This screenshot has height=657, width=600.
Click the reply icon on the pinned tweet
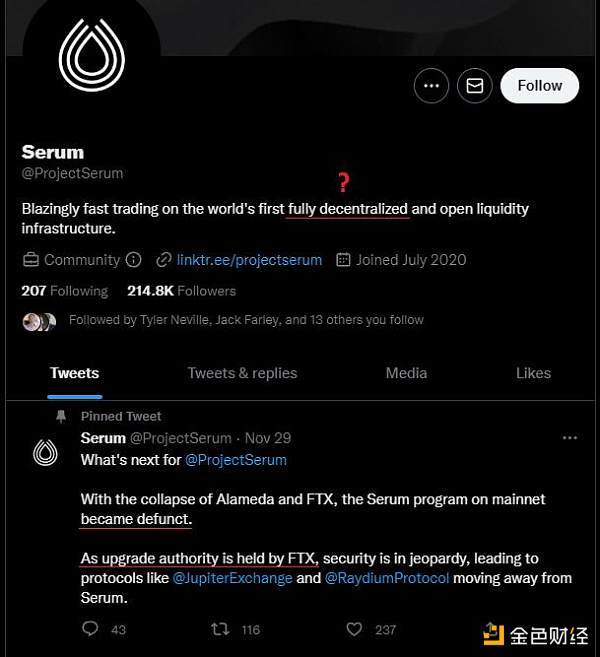(x=90, y=629)
